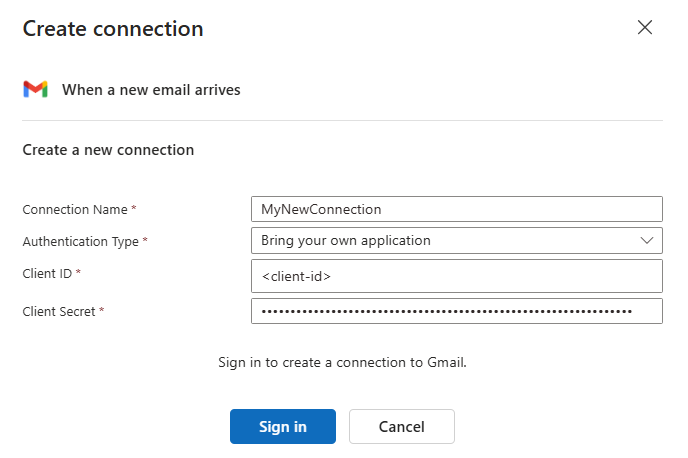This screenshot has height=458, width=688.
Task: Click the 'When a new email arrives' trigger title
Action: [151, 90]
